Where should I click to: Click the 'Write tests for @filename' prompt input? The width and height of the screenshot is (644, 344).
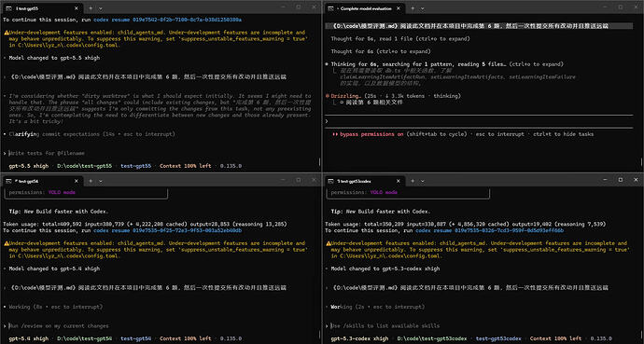click(x=47, y=153)
